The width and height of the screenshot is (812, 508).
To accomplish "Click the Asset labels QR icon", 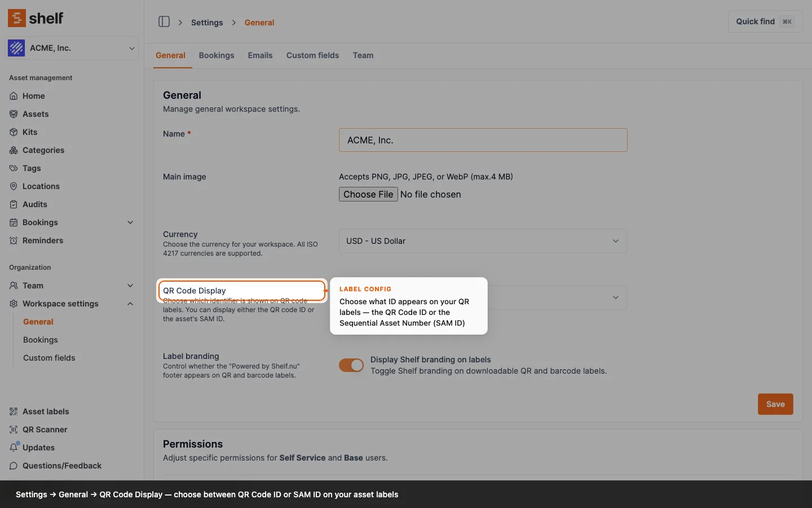I will coord(14,411).
